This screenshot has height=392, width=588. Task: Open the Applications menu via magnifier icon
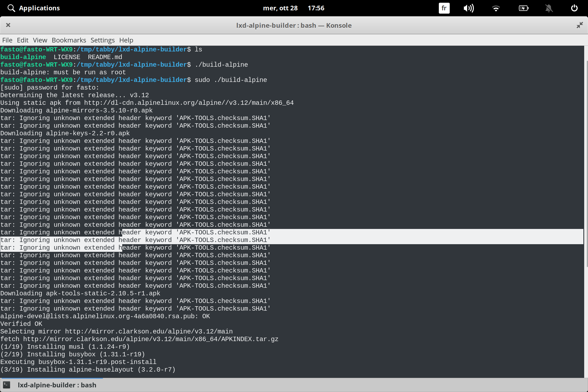[11, 8]
